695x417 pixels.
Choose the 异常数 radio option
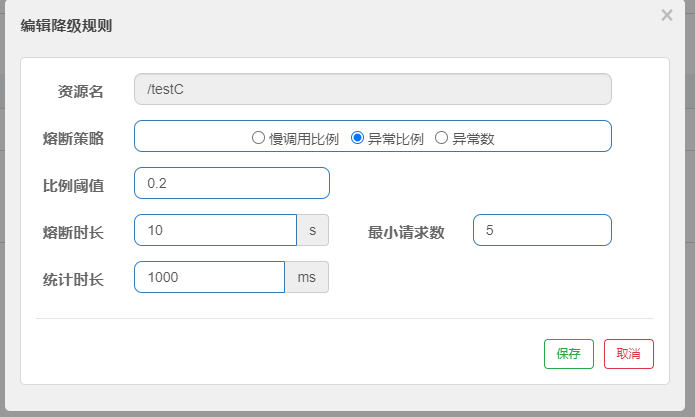[441, 138]
